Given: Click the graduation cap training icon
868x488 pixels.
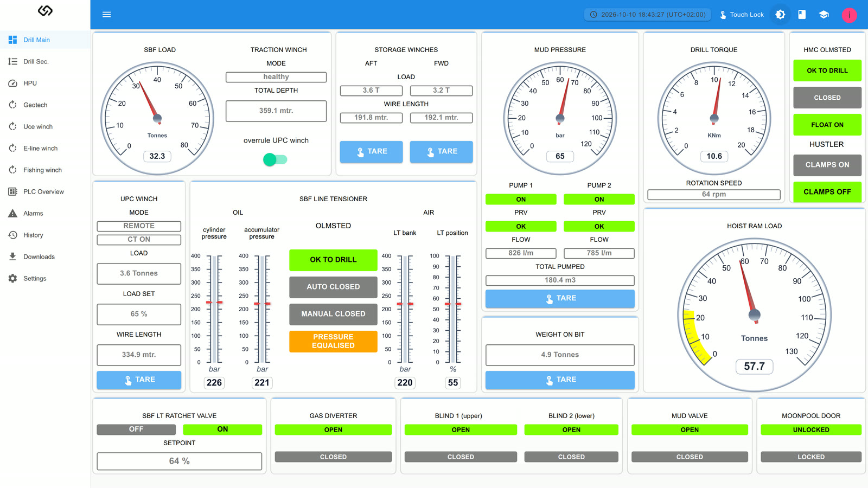Looking at the screenshot, I should click(824, 15).
